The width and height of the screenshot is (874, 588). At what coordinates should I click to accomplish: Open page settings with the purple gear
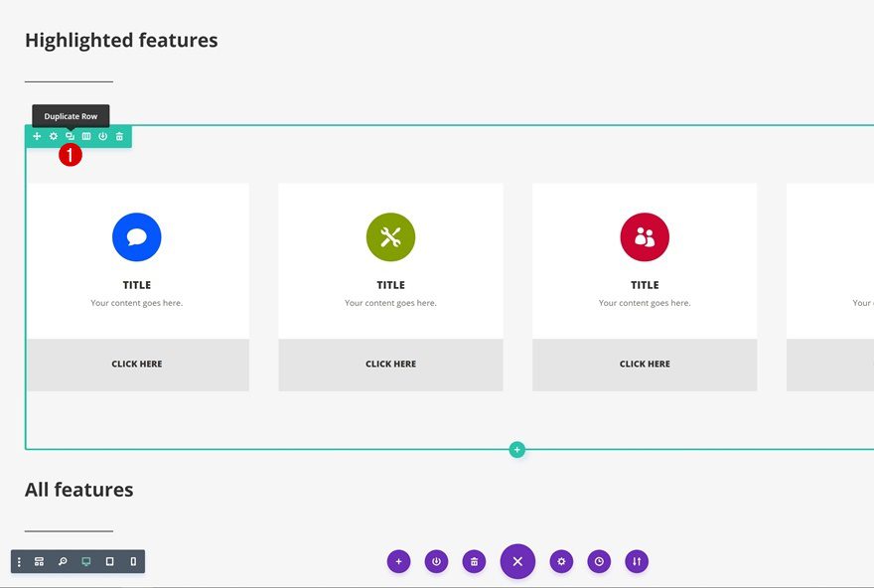[x=561, y=561]
